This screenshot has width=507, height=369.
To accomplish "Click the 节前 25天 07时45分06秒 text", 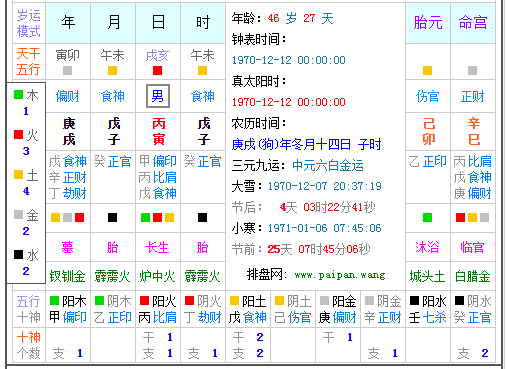I will tap(301, 249).
